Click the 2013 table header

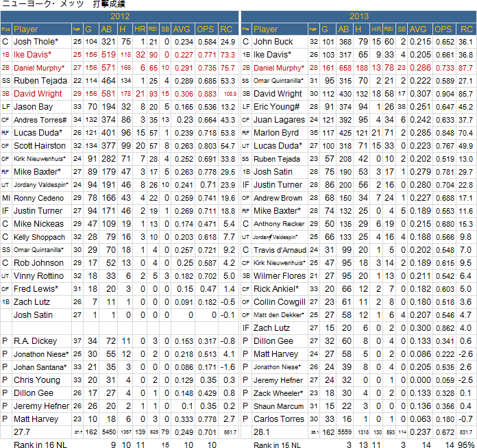click(359, 16)
